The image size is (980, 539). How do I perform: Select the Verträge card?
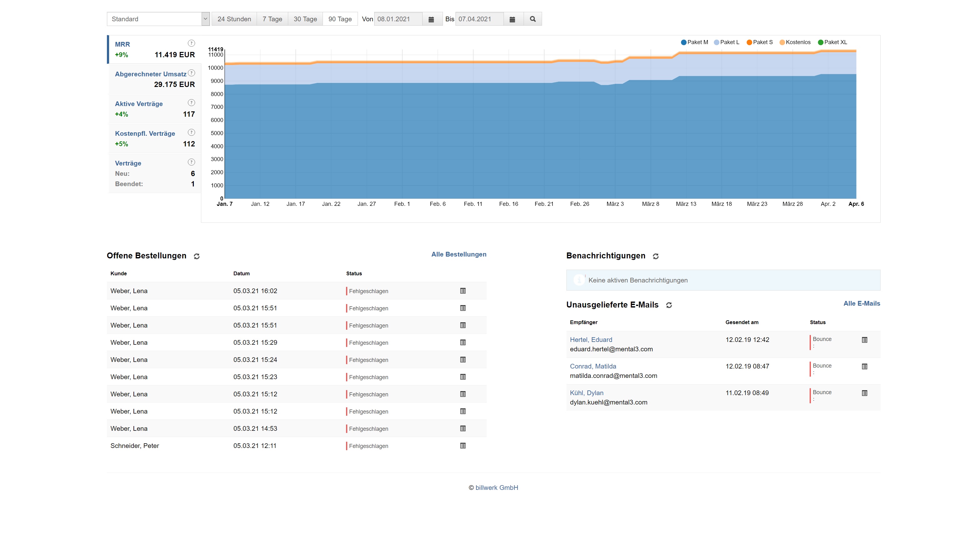point(154,174)
